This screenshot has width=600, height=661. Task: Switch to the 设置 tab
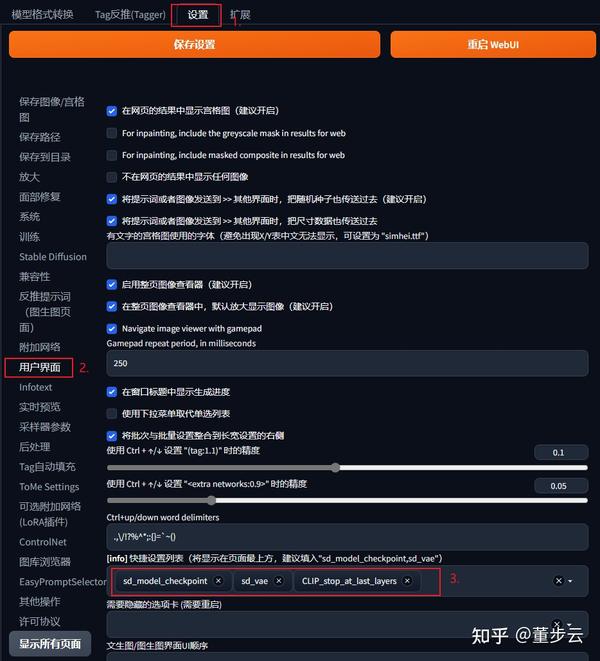197,15
